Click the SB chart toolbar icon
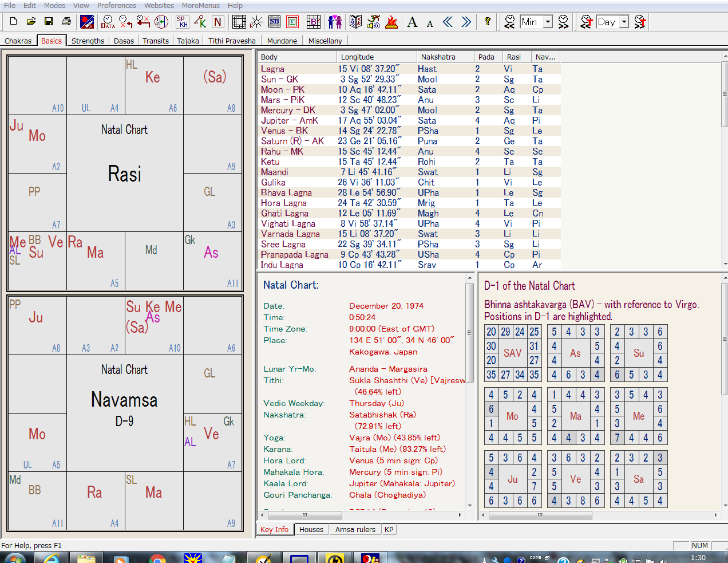 click(274, 22)
